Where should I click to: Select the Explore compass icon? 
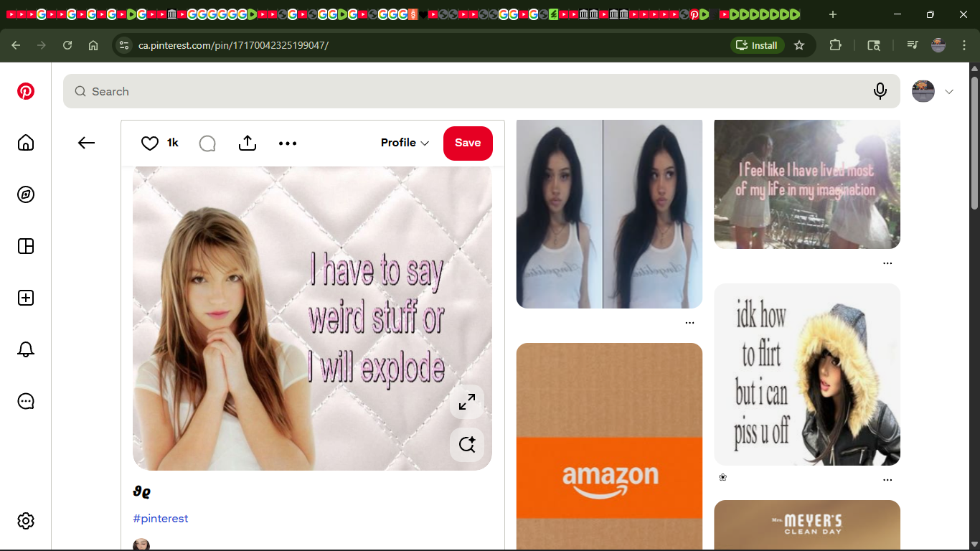tap(26, 194)
